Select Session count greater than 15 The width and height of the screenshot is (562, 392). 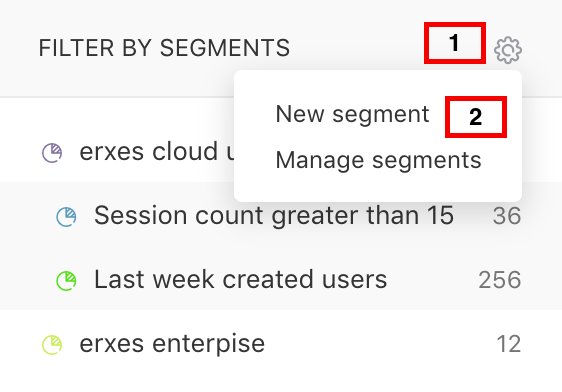274,216
